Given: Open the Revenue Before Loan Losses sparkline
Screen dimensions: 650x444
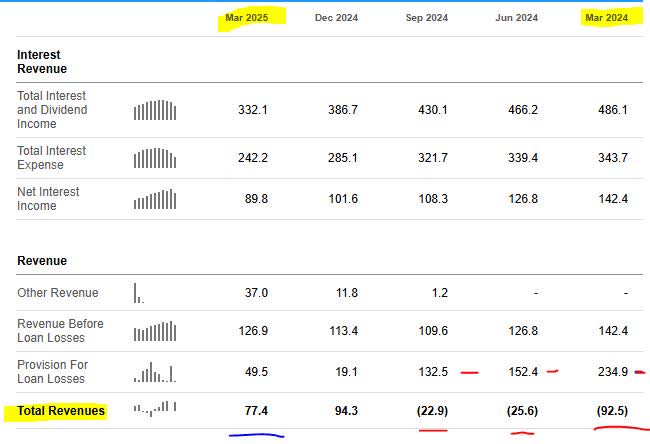Looking at the screenshot, I should (155, 331).
